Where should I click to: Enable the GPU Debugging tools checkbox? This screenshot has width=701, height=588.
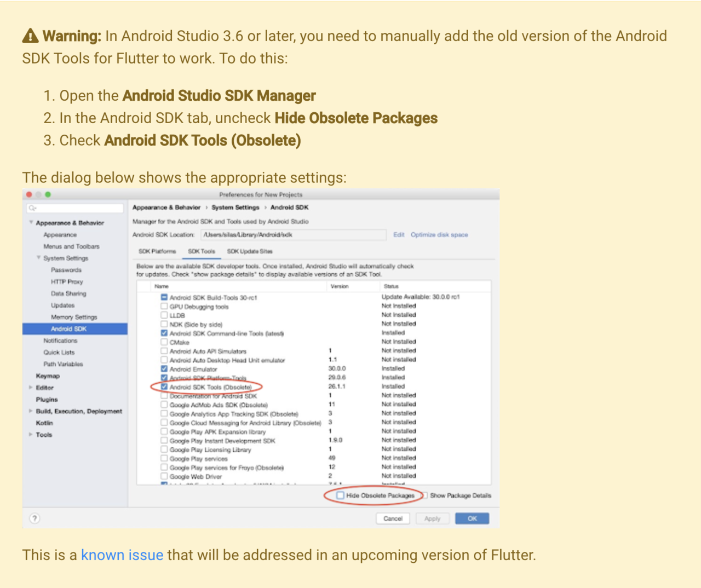coord(164,307)
